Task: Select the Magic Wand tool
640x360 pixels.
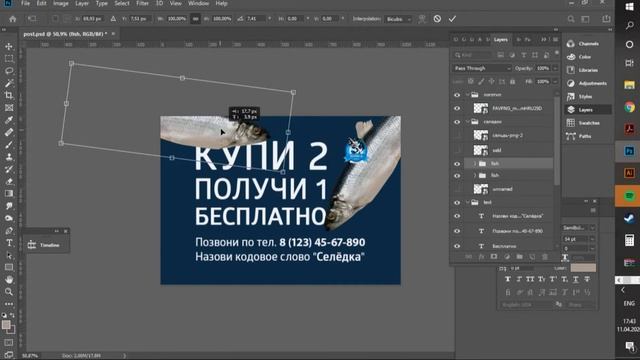Action: [x=9, y=83]
